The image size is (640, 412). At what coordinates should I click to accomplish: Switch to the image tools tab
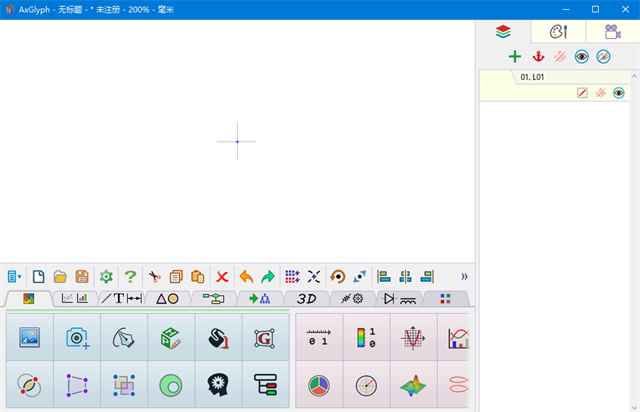point(29,298)
